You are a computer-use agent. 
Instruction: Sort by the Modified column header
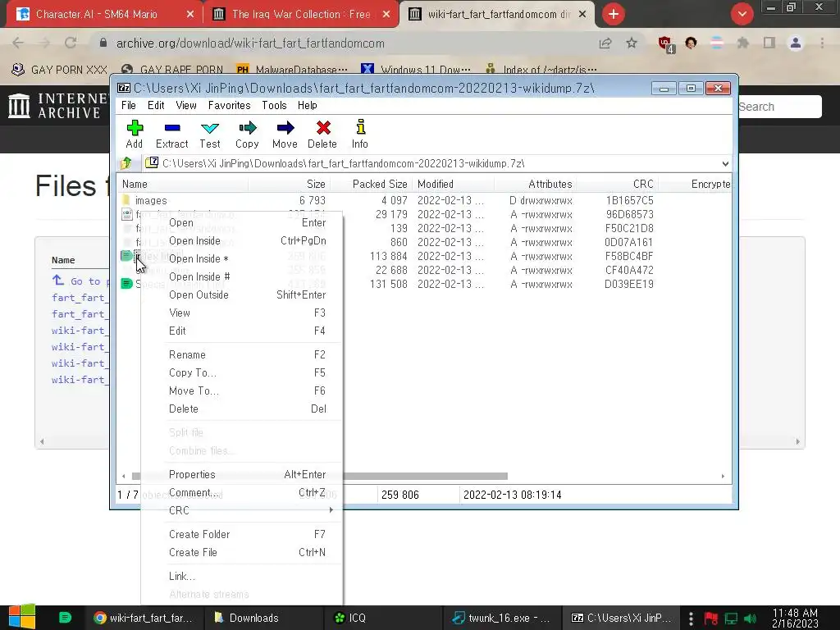pos(453,184)
